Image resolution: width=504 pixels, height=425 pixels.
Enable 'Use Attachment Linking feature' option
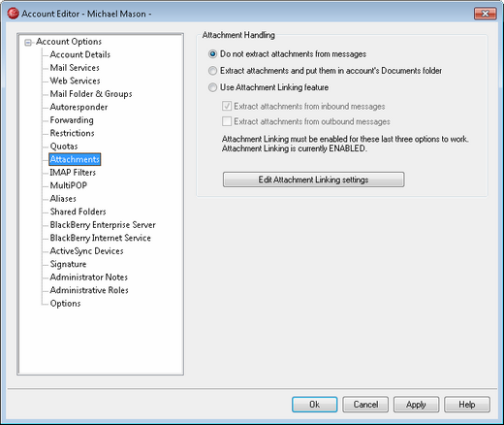212,87
